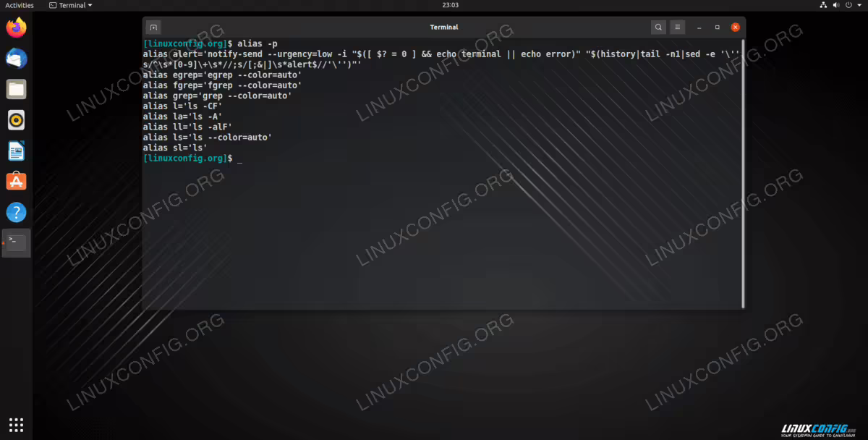Click the Terminal window scrollbar
868x440 pixels.
(x=743, y=172)
